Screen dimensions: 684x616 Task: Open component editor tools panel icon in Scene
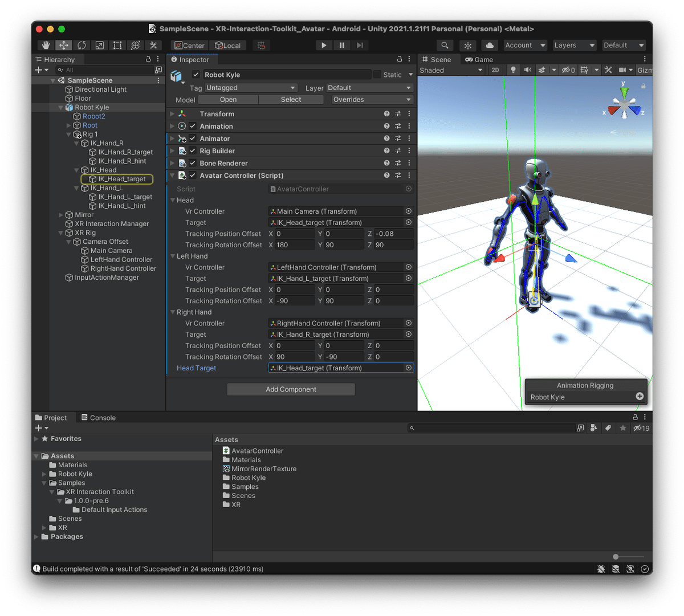608,70
